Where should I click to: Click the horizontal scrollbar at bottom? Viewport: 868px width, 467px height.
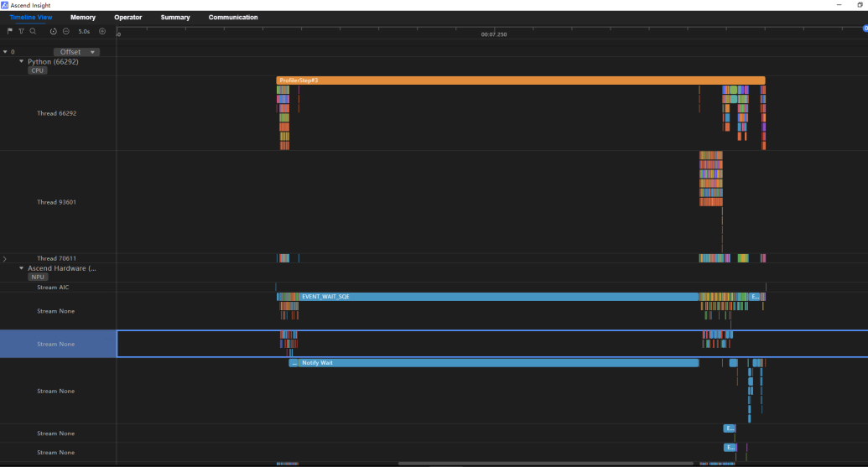(x=545, y=464)
